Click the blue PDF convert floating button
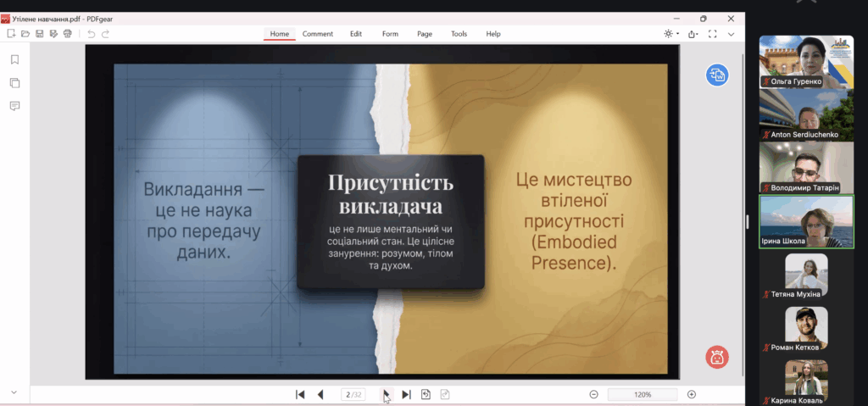 (x=717, y=75)
